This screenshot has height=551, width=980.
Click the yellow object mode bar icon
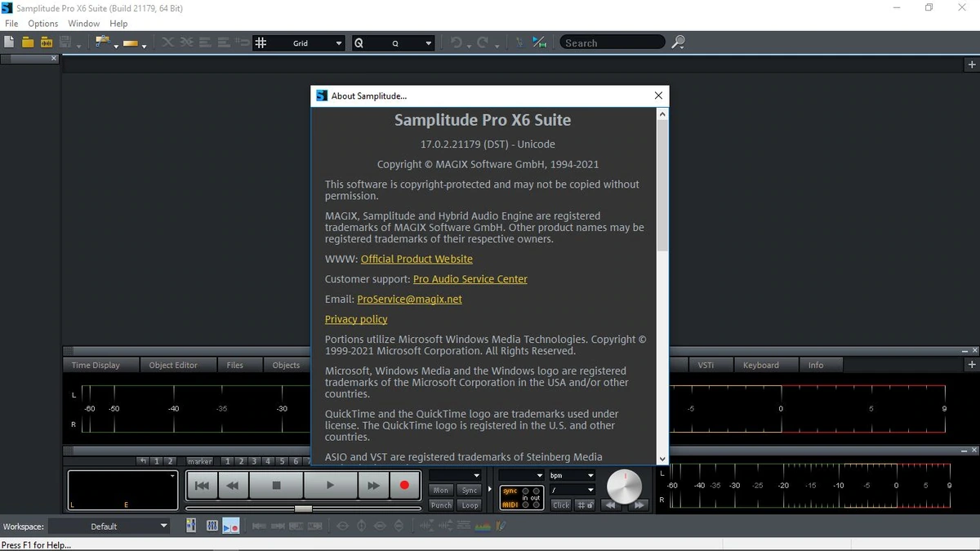pyautogui.click(x=131, y=42)
